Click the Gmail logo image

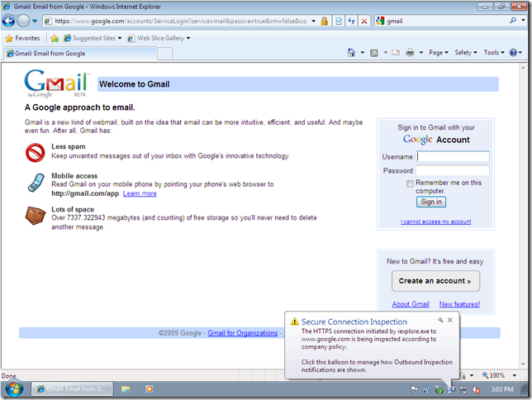pyautogui.click(x=55, y=83)
